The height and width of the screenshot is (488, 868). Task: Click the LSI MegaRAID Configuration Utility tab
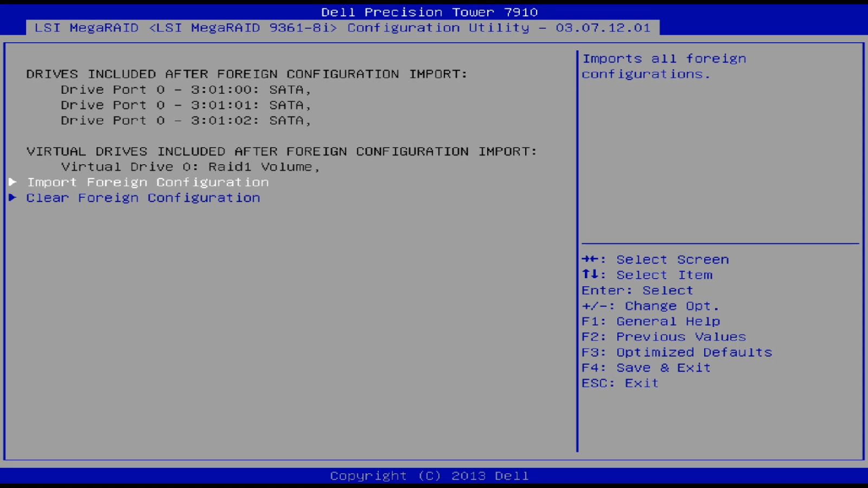click(x=343, y=28)
